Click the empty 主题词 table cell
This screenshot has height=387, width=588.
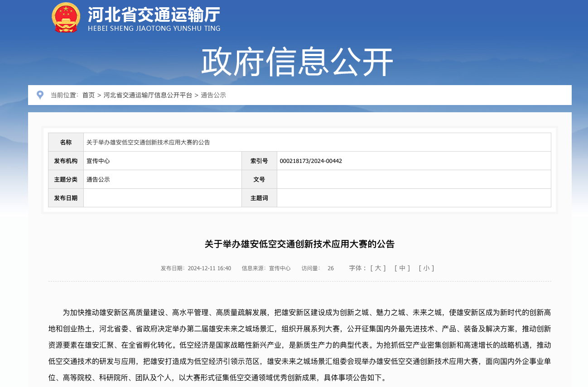pyautogui.click(x=414, y=198)
